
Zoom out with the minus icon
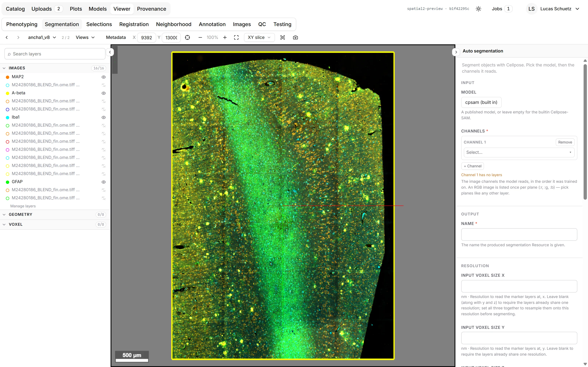[x=200, y=37]
